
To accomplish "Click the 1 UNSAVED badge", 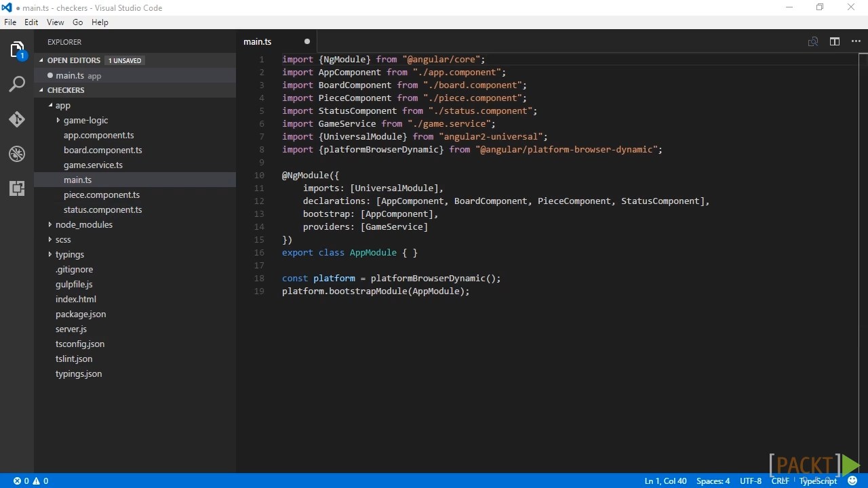I will click(x=125, y=60).
